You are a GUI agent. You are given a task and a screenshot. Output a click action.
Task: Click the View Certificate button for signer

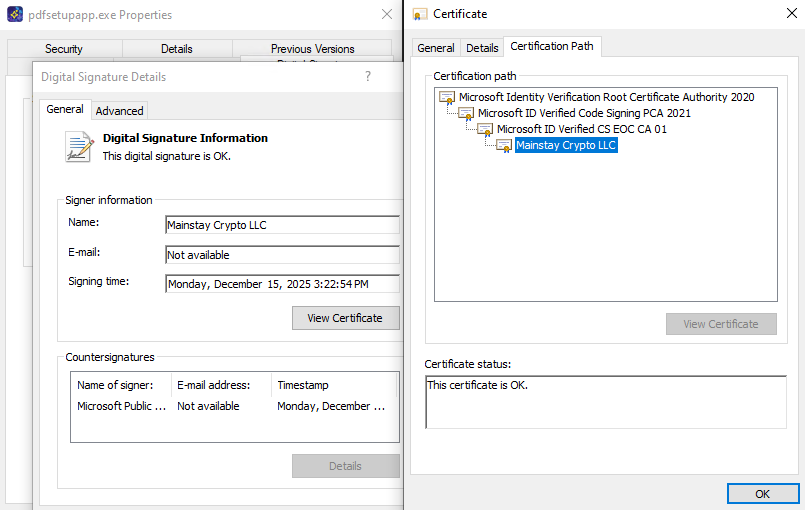[345, 318]
